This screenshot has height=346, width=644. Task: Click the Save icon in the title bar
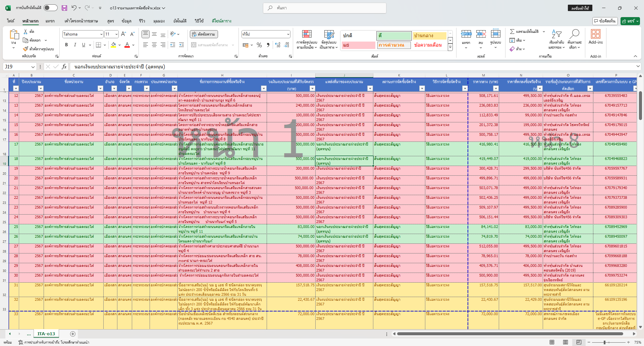64,8
